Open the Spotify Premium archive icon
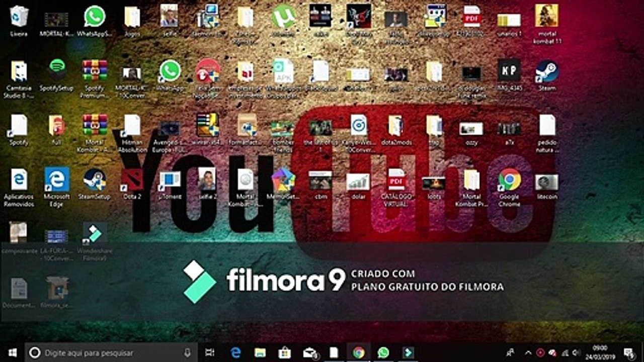This screenshot has width=644, height=362. (95, 79)
